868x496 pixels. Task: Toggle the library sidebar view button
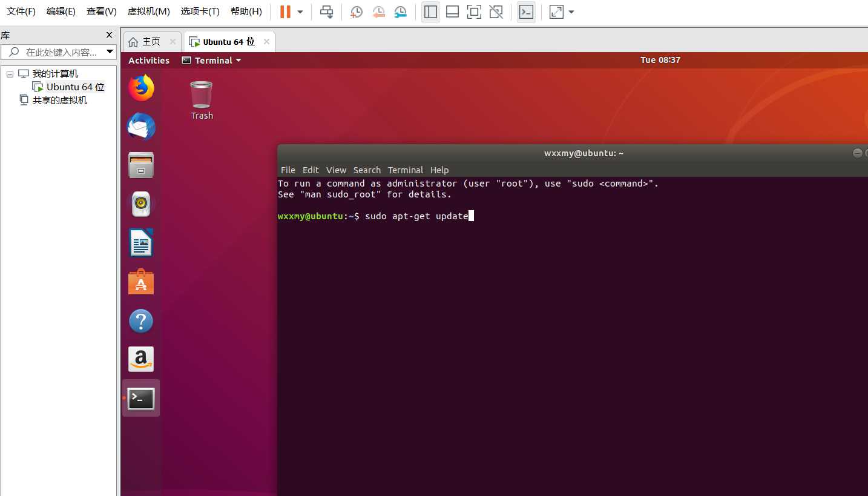pos(430,12)
